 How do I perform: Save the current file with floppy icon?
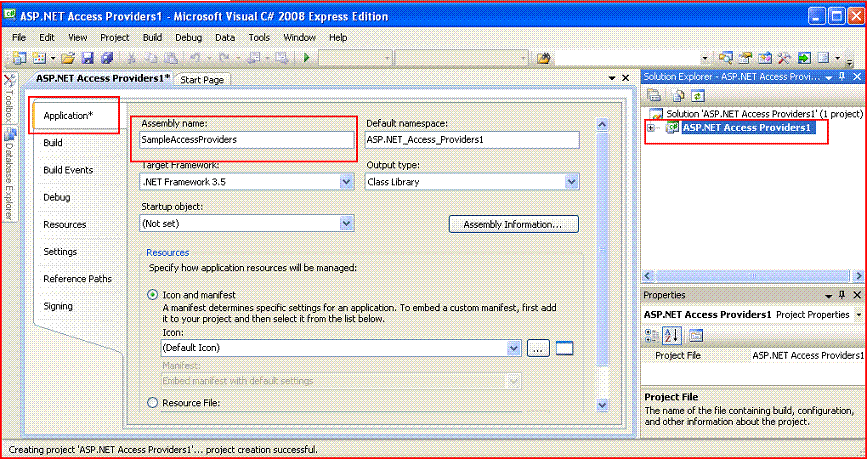pyautogui.click(x=87, y=58)
